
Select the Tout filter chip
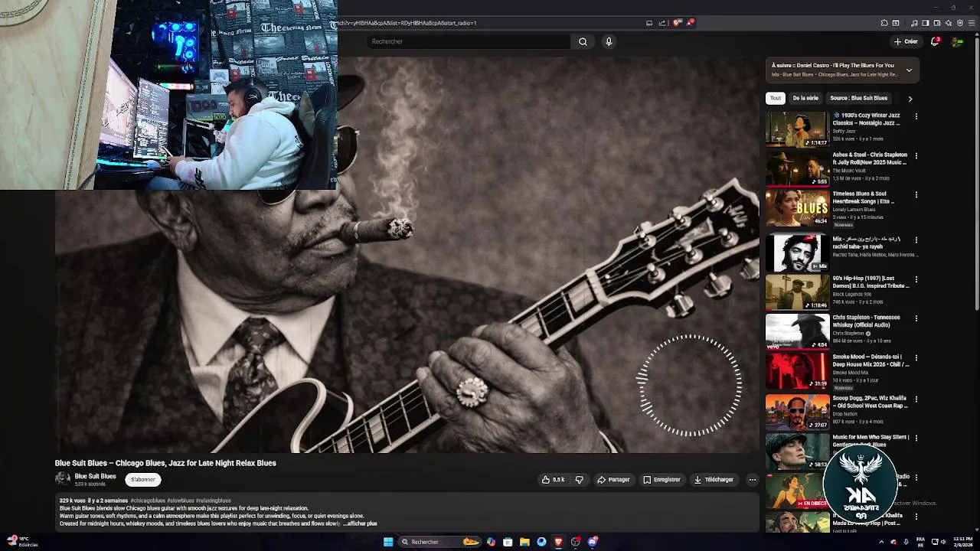pyautogui.click(x=776, y=98)
